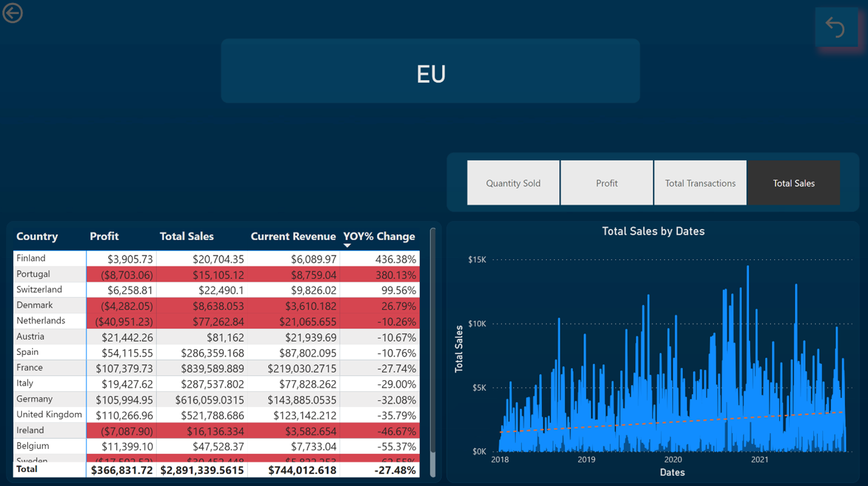Click the undo reset arrow icon
The width and height of the screenshot is (868, 486).
click(x=836, y=27)
